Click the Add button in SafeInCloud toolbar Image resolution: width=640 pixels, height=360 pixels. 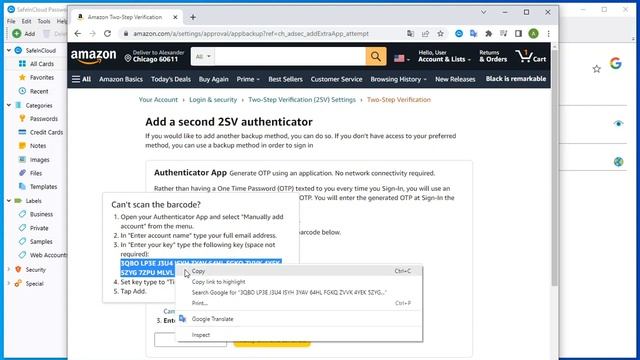click(x=24, y=33)
